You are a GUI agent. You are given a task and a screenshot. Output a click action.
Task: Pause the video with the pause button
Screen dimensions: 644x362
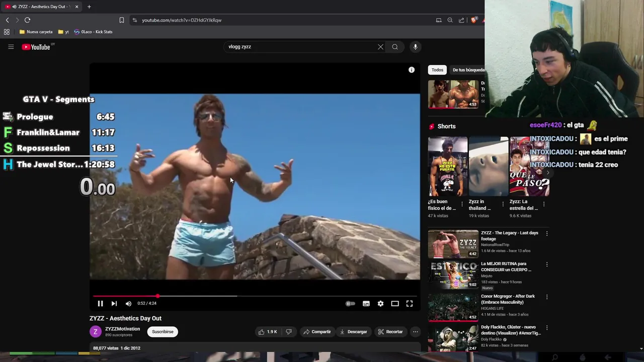tap(100, 303)
